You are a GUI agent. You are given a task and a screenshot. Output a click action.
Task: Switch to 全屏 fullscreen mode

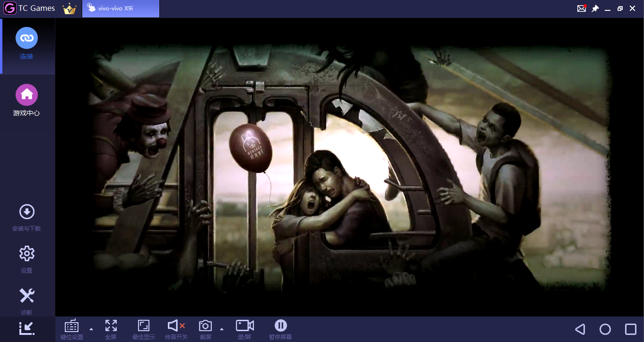111,329
